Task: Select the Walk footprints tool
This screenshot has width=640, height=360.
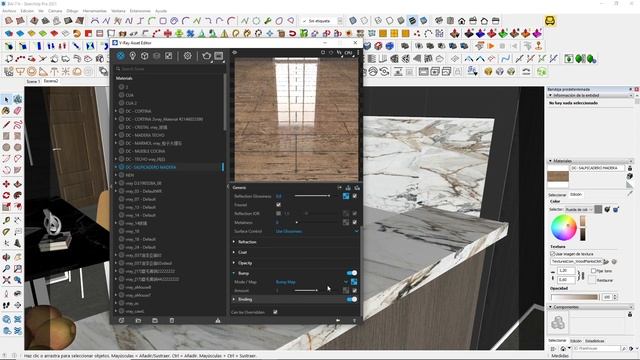Action: 6,305
